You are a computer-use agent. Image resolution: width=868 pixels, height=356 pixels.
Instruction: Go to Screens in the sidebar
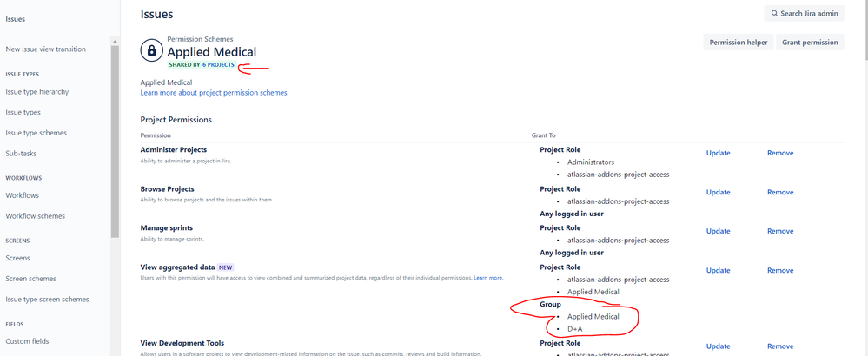click(x=17, y=258)
